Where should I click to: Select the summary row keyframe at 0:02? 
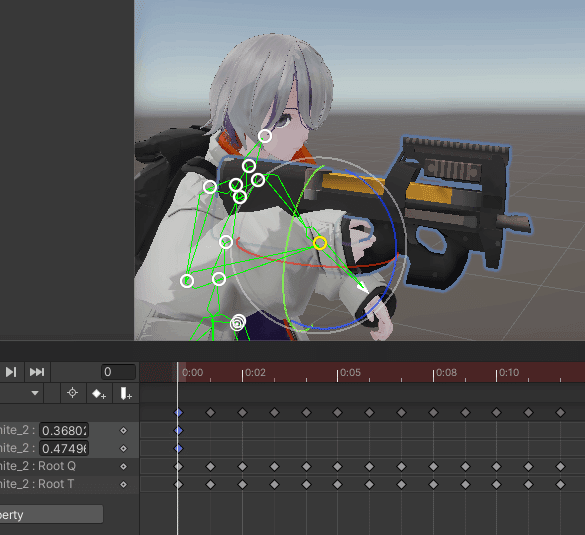pos(243,413)
